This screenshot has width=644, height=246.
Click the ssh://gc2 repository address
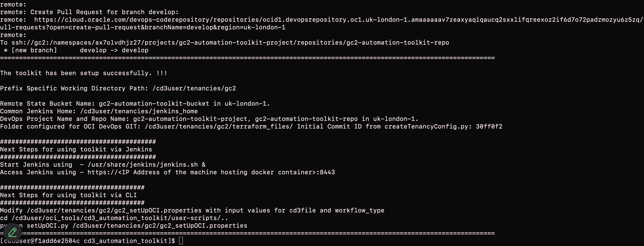click(x=230, y=43)
